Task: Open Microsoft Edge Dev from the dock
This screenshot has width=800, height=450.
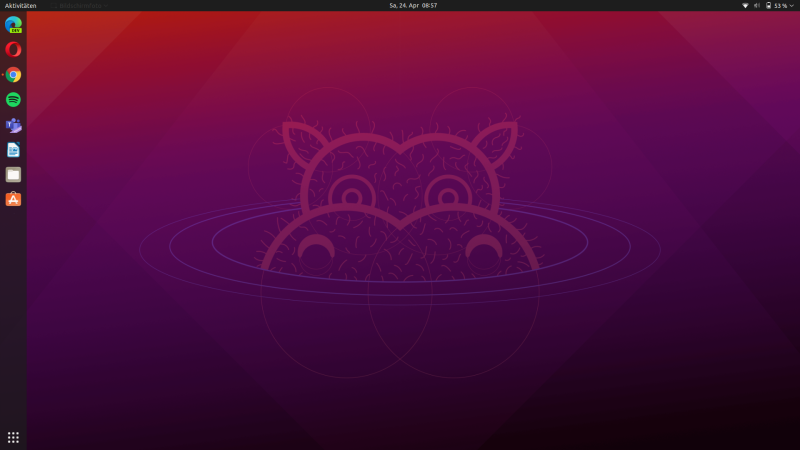Action: (13, 24)
